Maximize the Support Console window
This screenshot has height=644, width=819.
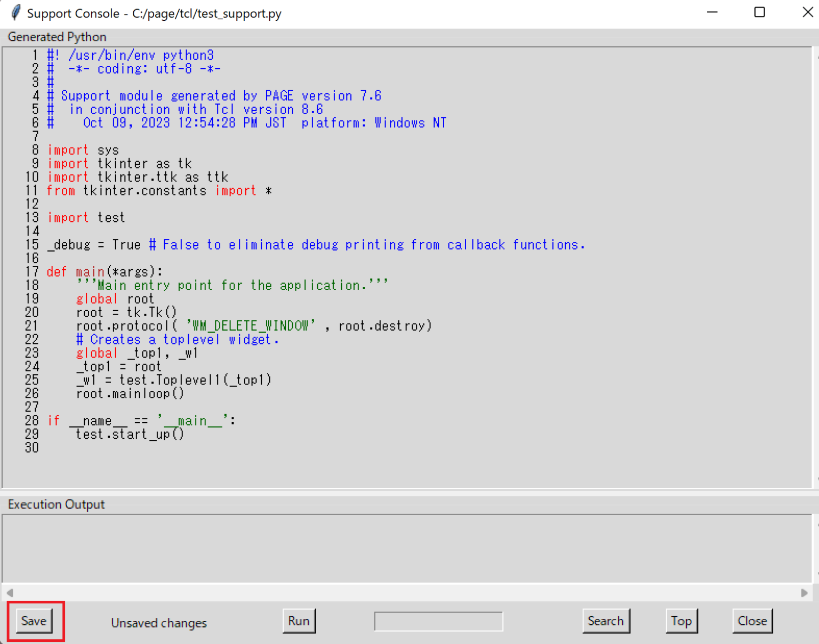click(x=760, y=13)
